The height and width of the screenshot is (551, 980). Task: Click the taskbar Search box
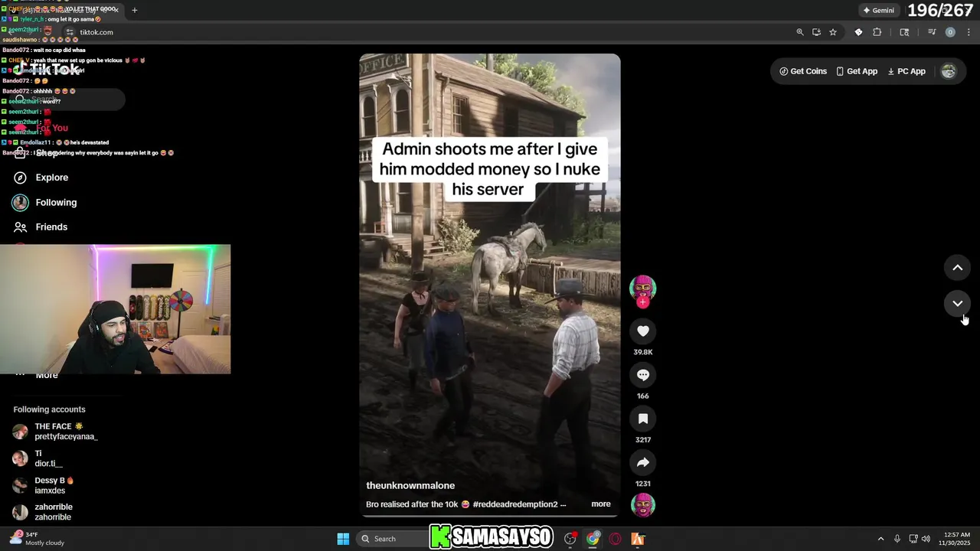(393, 539)
